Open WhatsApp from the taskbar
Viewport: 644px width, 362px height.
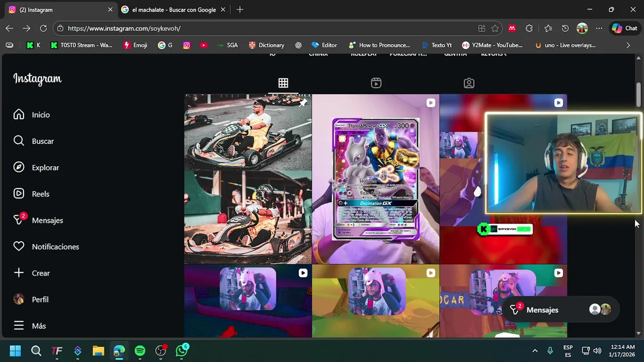coord(182,350)
